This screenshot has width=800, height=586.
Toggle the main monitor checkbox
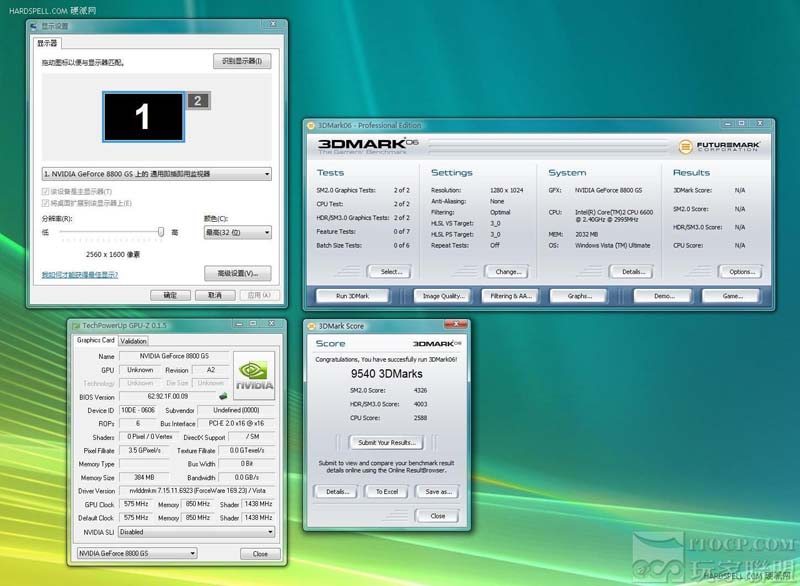click(x=45, y=191)
